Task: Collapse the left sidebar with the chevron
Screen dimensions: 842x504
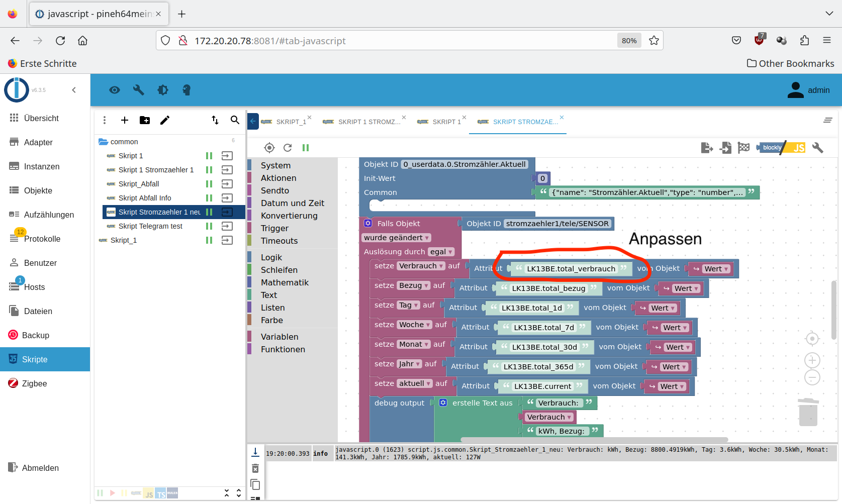Action: pos(74,90)
